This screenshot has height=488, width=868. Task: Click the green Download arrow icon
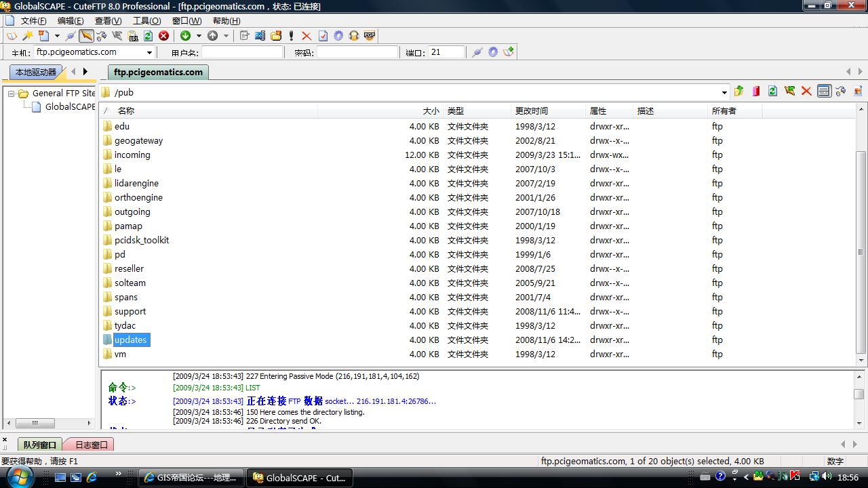point(185,36)
